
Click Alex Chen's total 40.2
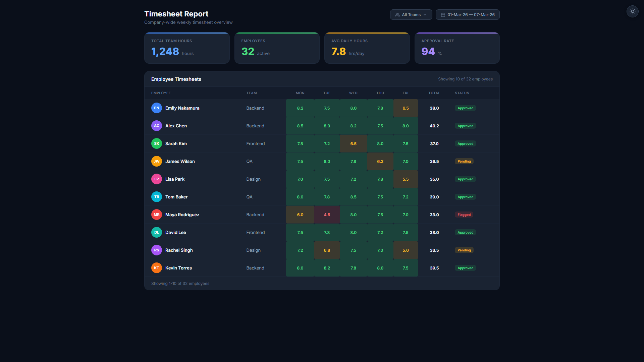(x=434, y=126)
